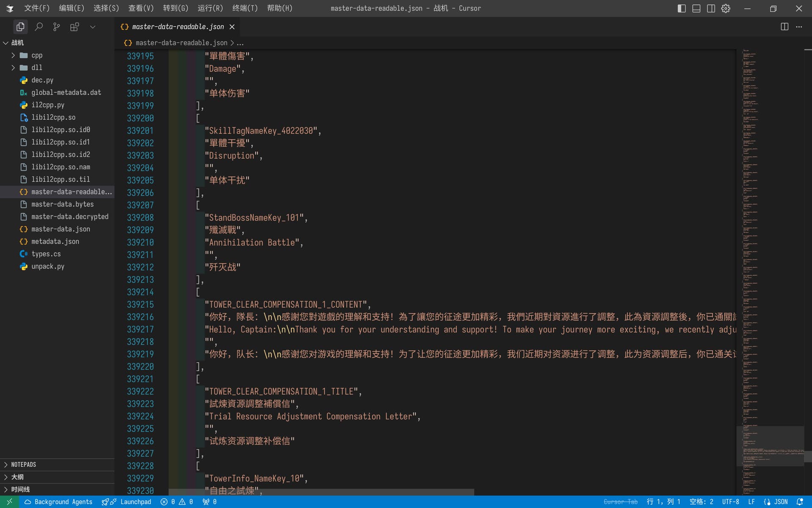Split the editor to the right
Screen dimensions: 812x508
(785, 27)
